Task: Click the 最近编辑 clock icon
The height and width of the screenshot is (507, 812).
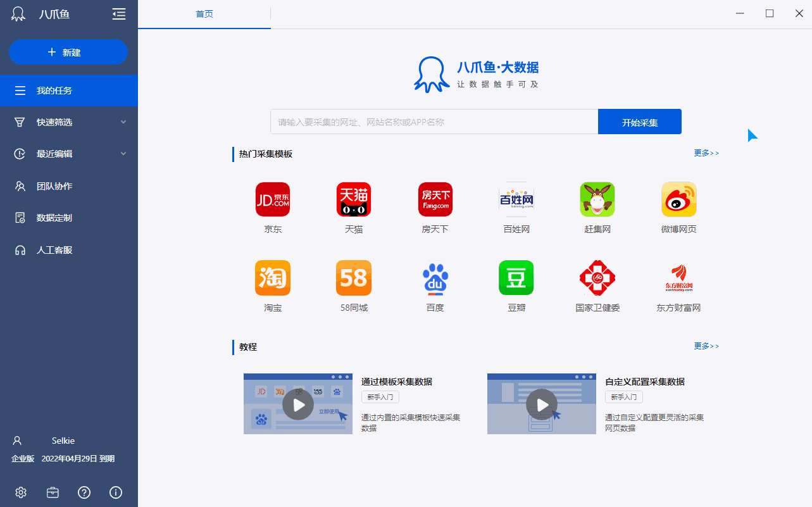Action: 20,154
